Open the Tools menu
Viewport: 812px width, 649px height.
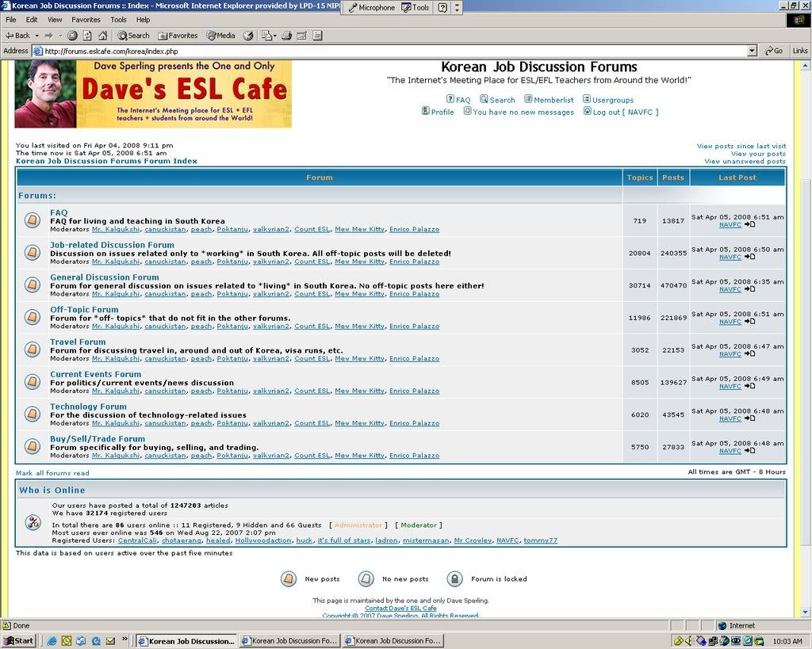pyautogui.click(x=118, y=19)
